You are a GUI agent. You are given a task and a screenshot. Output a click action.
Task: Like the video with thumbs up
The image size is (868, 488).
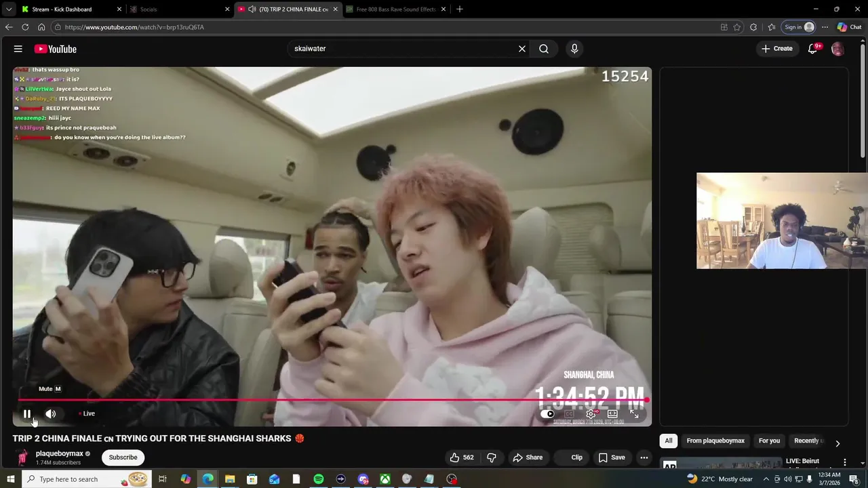[x=462, y=457]
